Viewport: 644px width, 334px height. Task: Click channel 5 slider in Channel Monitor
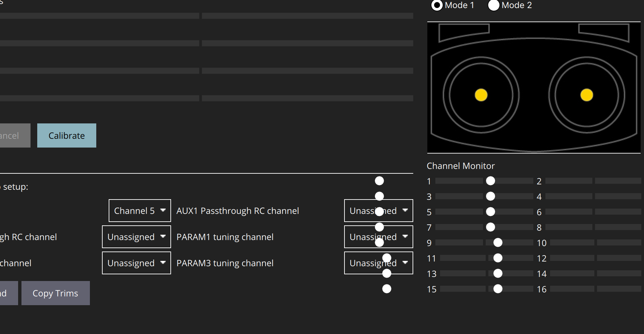tap(490, 212)
